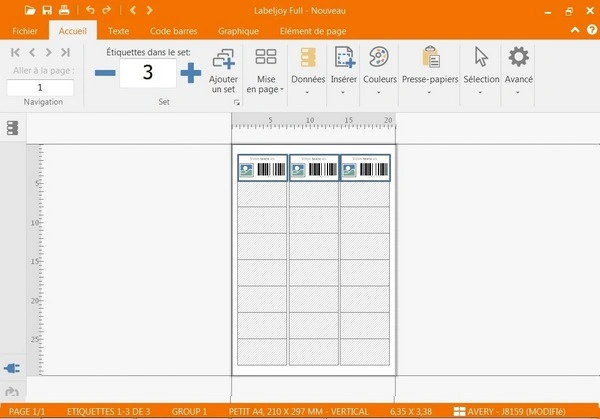The width and height of the screenshot is (600, 419).
Task: Click the undo arrow icon
Action: pos(90,10)
